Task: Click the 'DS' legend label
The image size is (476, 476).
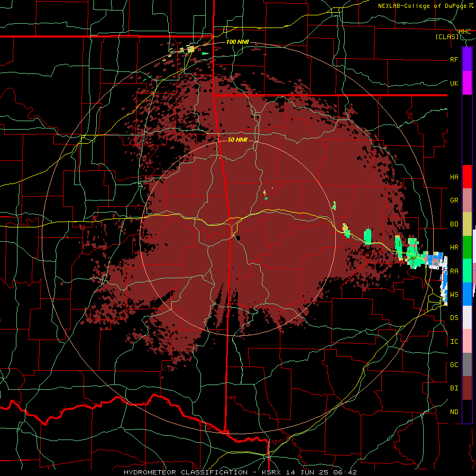Action: tap(454, 317)
